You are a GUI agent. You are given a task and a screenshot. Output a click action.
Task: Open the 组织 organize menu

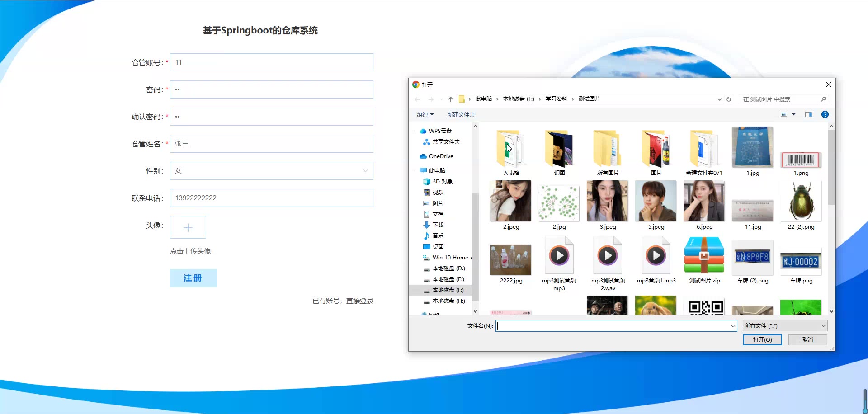(425, 115)
